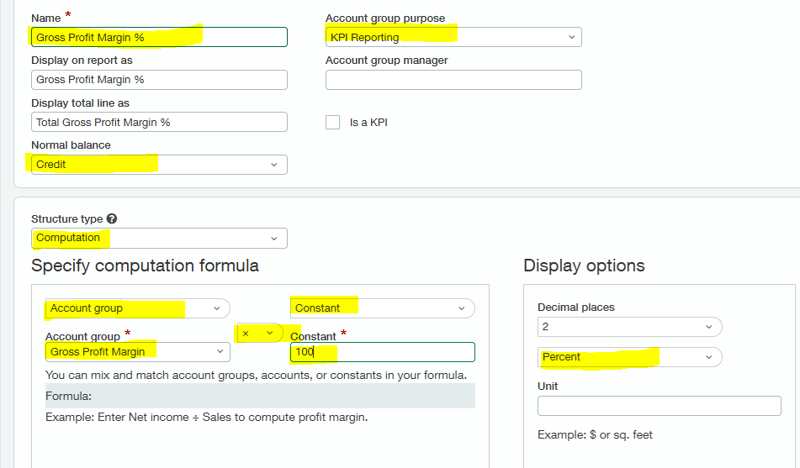Enable the Is a KPI checkbox
This screenshot has width=800, height=468.
point(333,122)
